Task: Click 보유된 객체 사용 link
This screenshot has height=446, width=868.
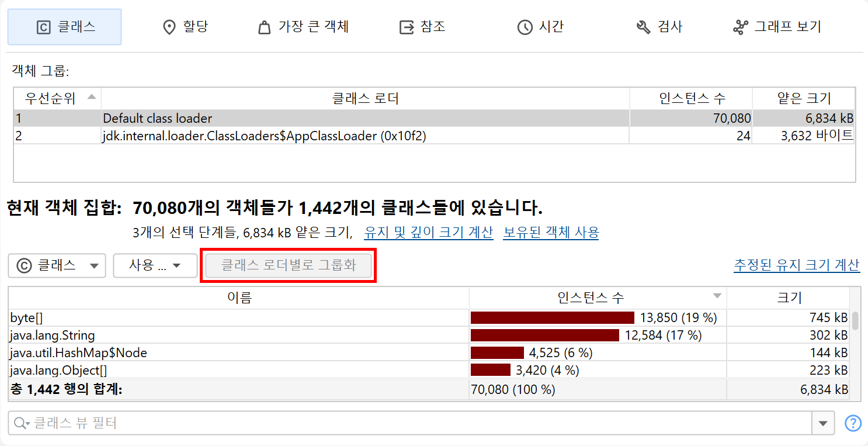Action: pyautogui.click(x=550, y=233)
